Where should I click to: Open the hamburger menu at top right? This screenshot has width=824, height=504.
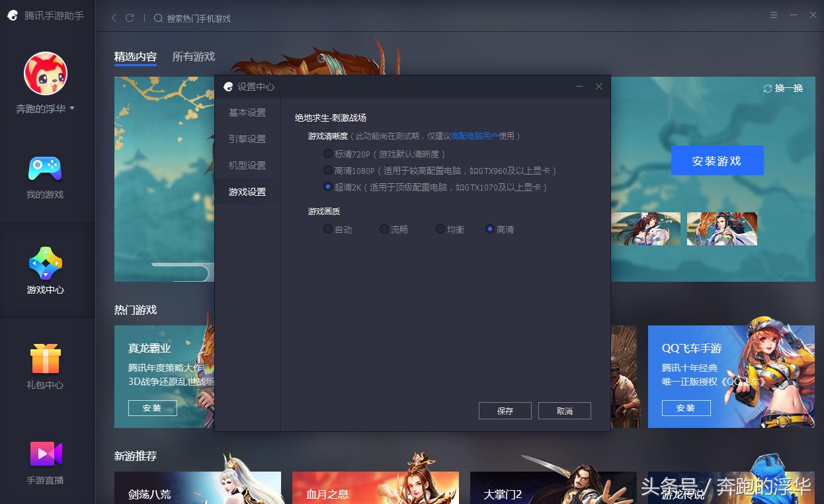click(x=772, y=14)
